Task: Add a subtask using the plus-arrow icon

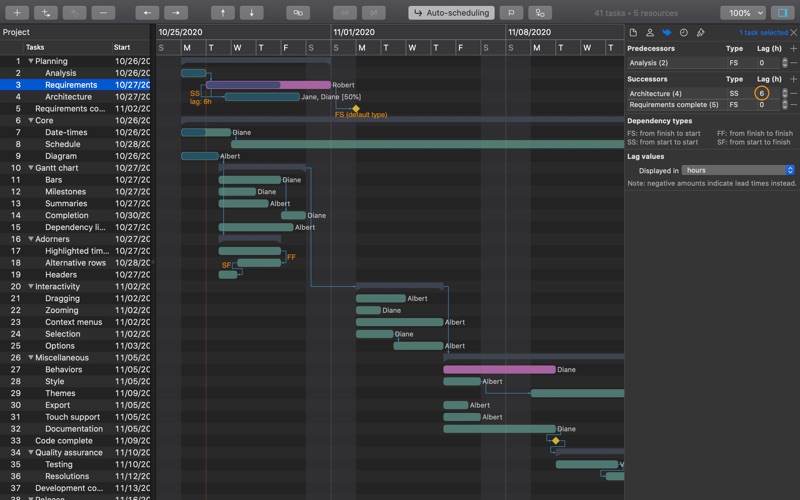Action: (x=46, y=13)
